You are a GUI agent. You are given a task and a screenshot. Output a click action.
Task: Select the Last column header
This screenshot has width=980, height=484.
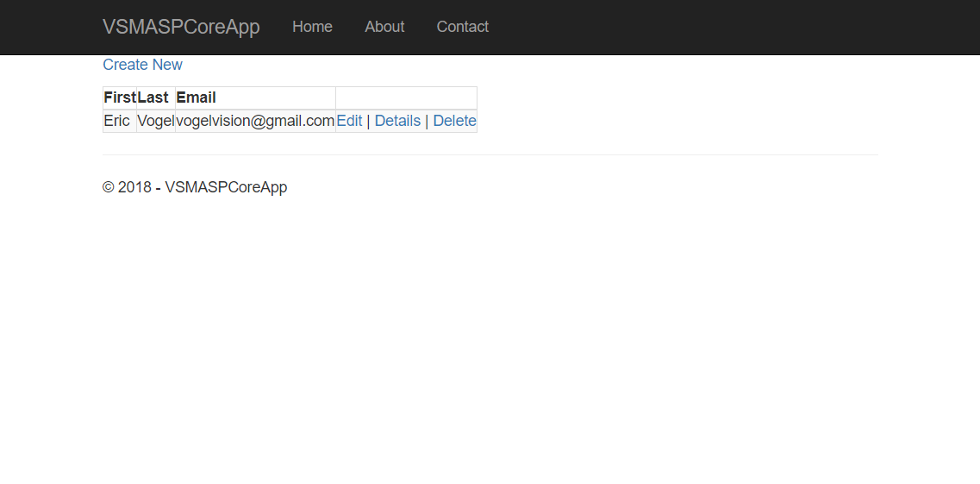(153, 97)
